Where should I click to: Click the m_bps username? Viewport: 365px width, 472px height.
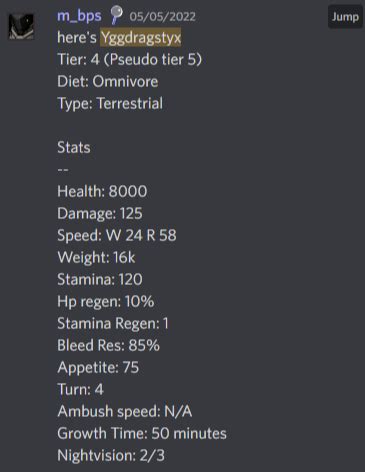tap(79, 16)
